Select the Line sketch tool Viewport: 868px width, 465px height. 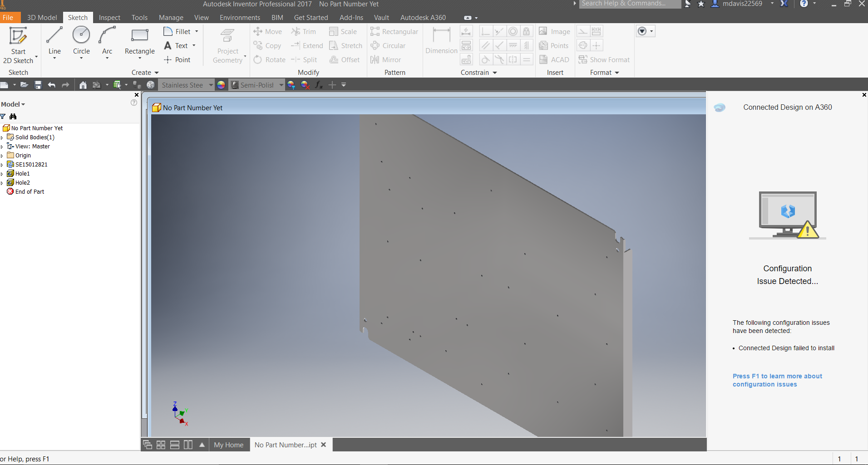[54, 35]
